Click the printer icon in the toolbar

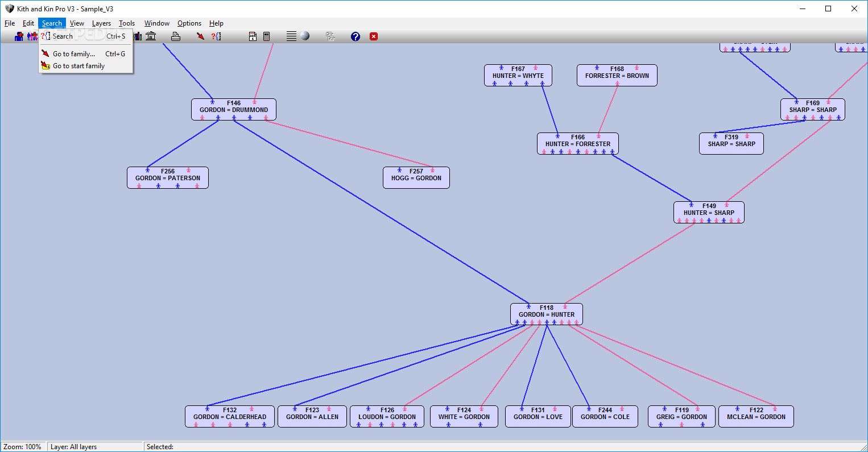pos(176,36)
